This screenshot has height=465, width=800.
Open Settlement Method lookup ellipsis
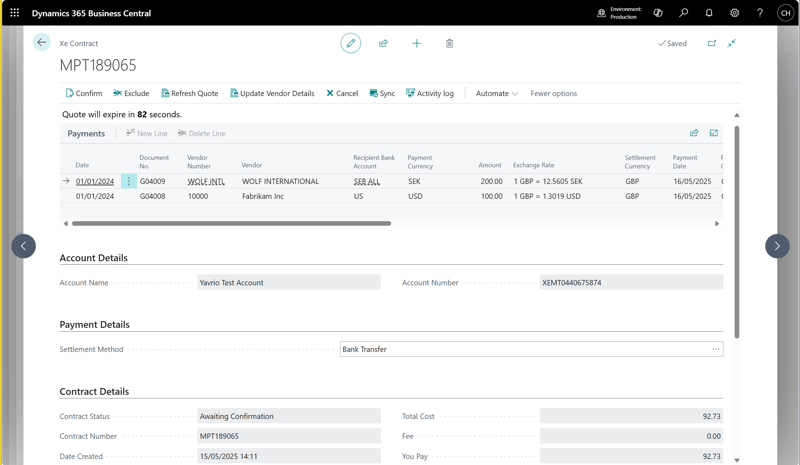(715, 349)
